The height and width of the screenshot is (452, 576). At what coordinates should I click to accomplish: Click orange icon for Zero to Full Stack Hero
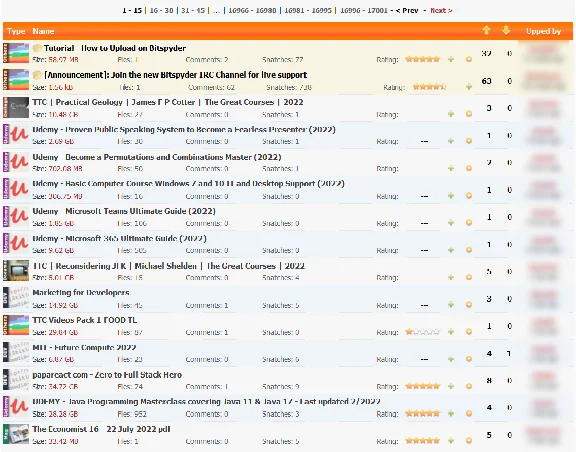coord(469,386)
